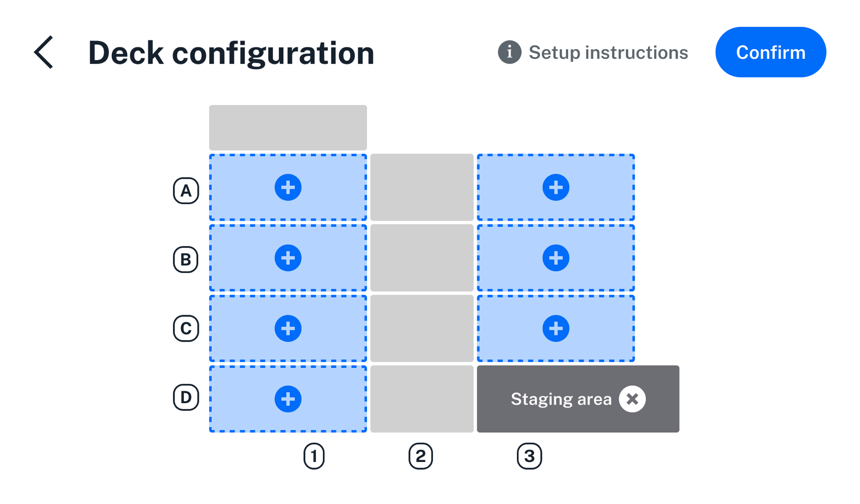
Task: Select row label A
Action: pyautogui.click(x=186, y=190)
